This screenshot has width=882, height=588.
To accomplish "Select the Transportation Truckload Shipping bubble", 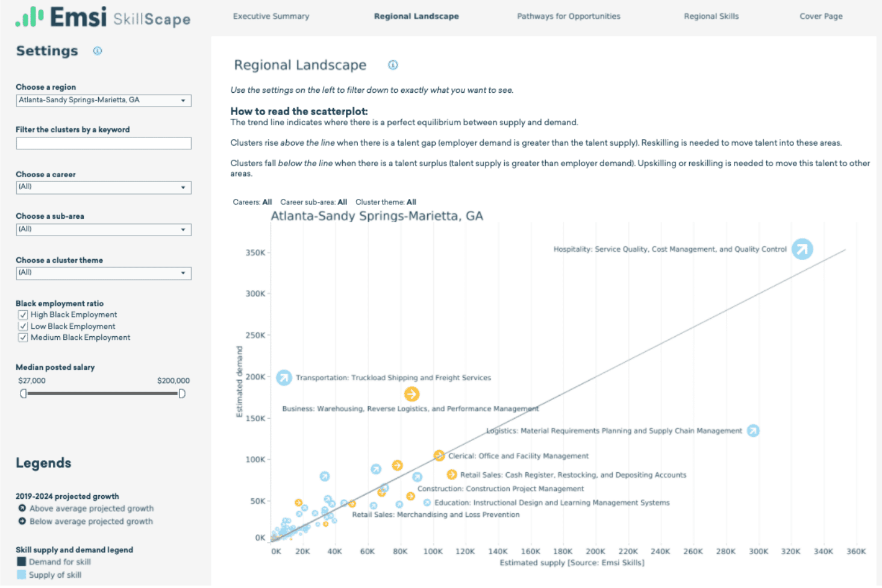I will click(x=284, y=378).
